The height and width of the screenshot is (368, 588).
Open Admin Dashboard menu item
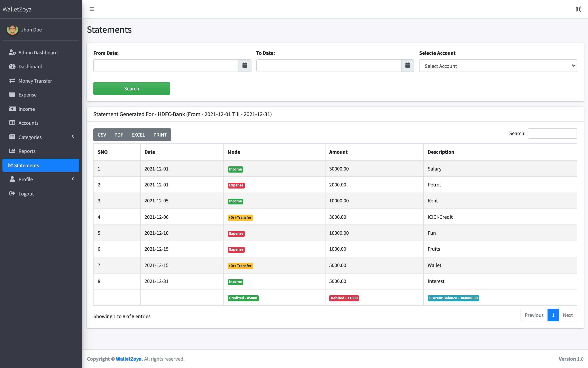pos(38,53)
